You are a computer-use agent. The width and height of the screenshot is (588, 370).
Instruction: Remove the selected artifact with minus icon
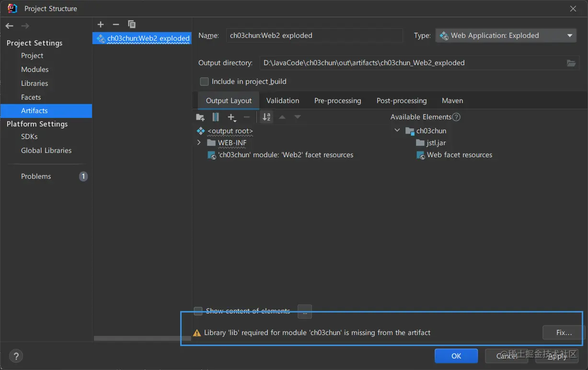coord(115,24)
